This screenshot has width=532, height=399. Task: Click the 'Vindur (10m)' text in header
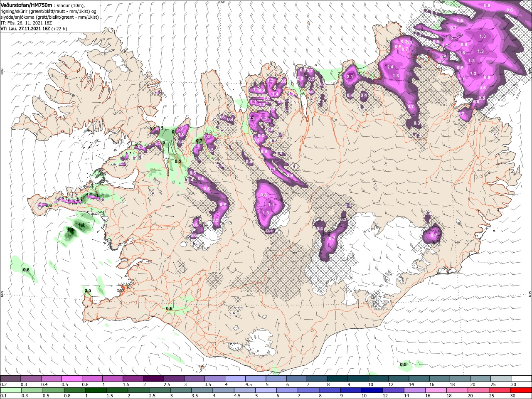tap(70, 5)
